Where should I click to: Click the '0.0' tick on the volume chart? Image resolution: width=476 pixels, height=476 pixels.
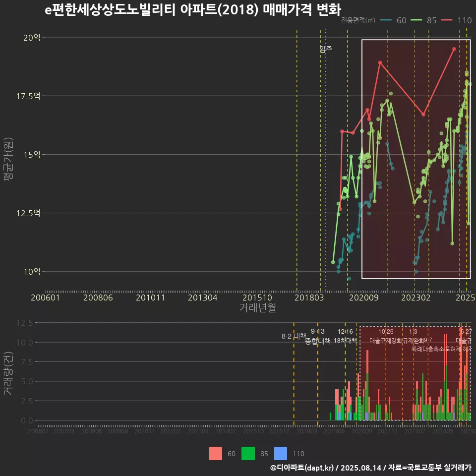point(27,420)
